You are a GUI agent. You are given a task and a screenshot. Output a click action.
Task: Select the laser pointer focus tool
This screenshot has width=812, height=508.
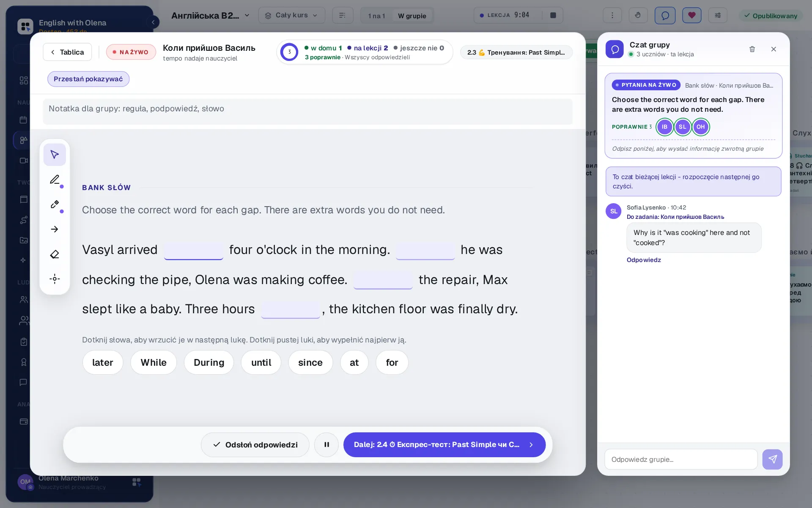(55, 279)
